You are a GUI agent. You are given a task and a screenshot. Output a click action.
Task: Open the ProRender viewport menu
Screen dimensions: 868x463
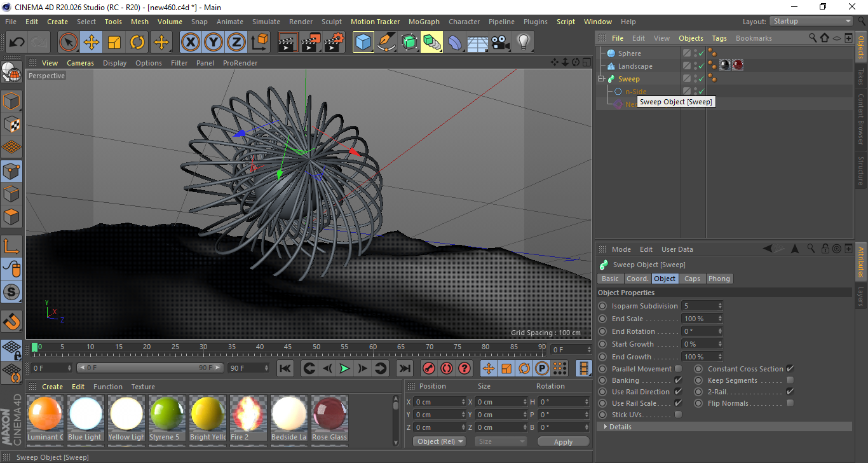[x=240, y=63]
